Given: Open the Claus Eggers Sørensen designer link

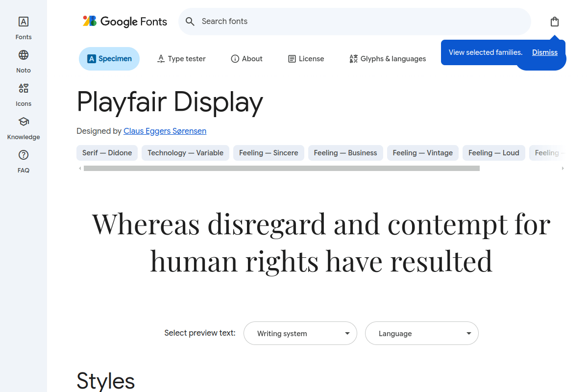Looking at the screenshot, I should (x=165, y=131).
